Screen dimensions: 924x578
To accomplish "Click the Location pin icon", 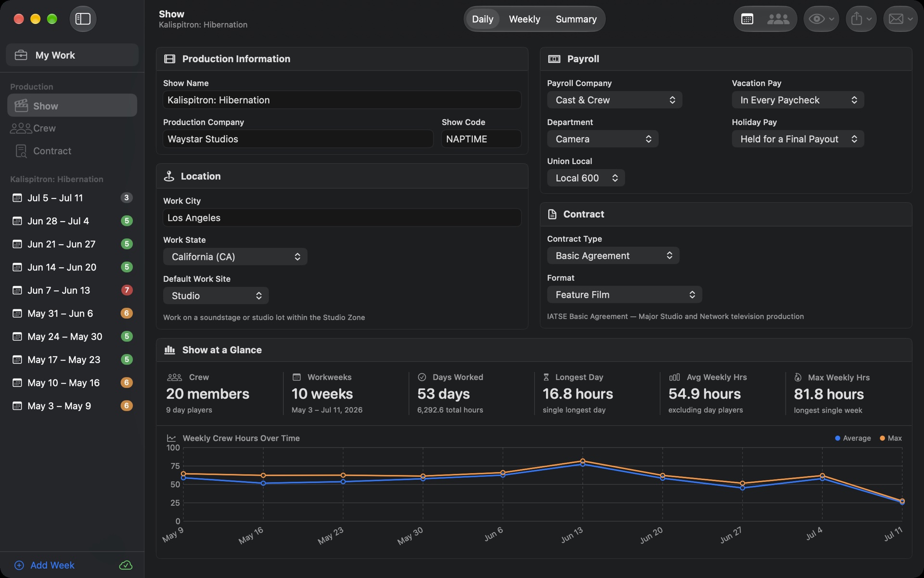I will [169, 176].
